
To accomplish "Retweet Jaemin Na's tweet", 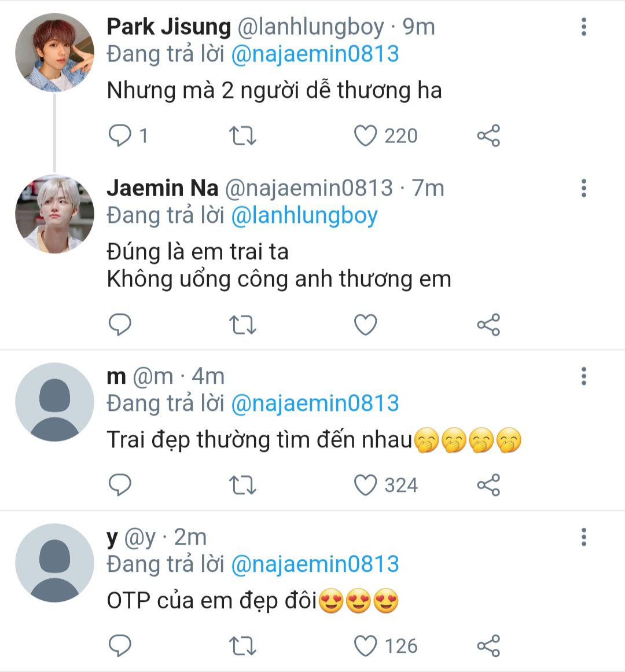I will point(242,325).
